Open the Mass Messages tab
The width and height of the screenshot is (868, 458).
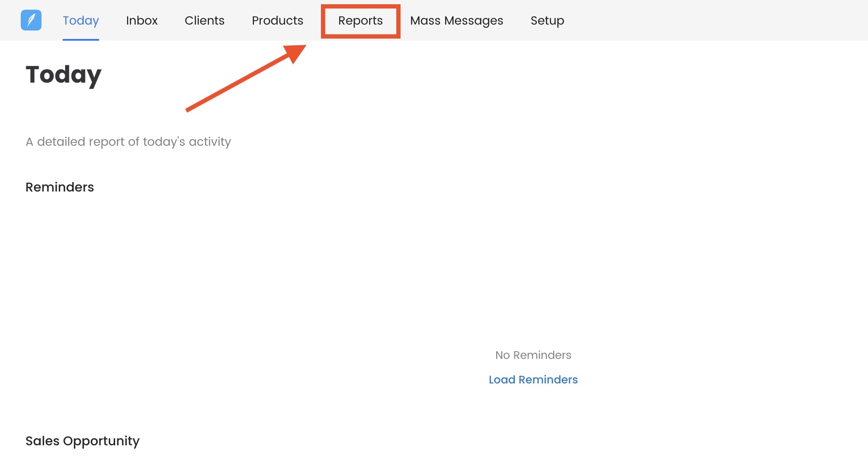[x=456, y=20]
